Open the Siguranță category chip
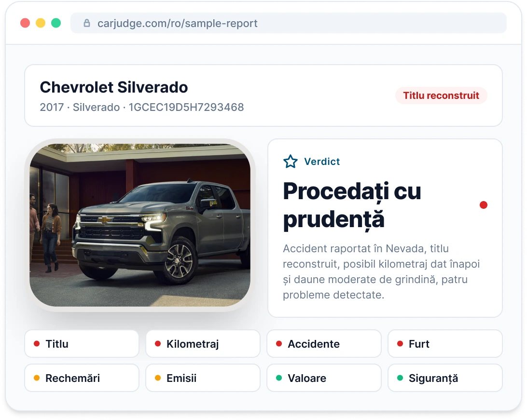This screenshot has height=420, width=527. pos(445,378)
